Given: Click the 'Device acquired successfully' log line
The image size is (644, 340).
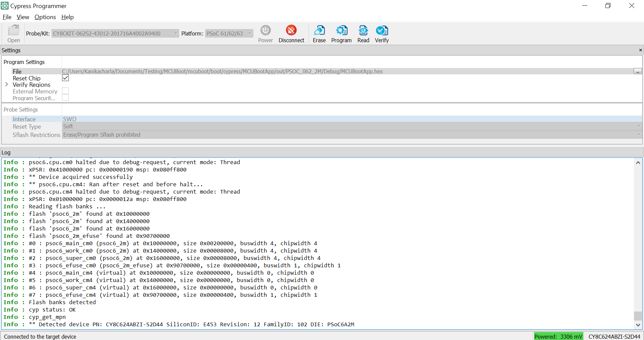Looking at the screenshot, I should (68, 177).
